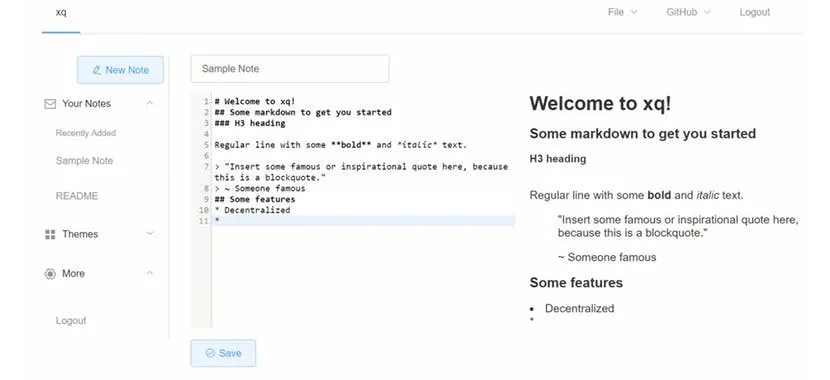Viewport: 830px width, 380px height.
Task: Create a new note with New Note
Action: click(120, 70)
